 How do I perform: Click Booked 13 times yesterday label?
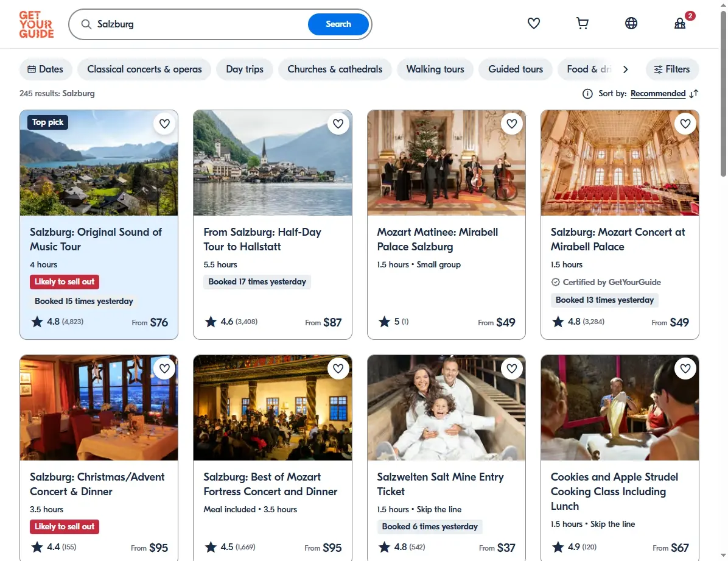(x=604, y=300)
